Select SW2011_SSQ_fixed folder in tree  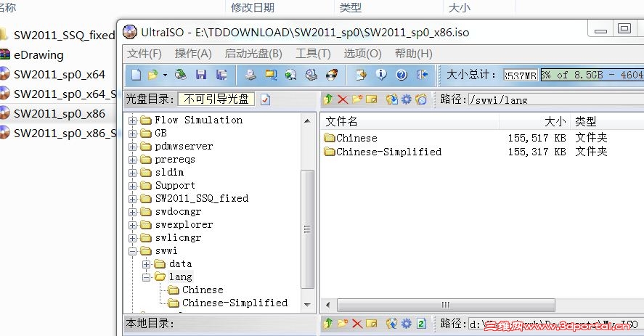202,198
